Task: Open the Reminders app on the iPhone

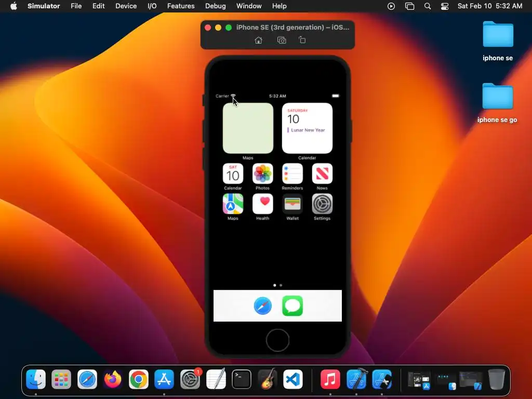Action: 292,174
